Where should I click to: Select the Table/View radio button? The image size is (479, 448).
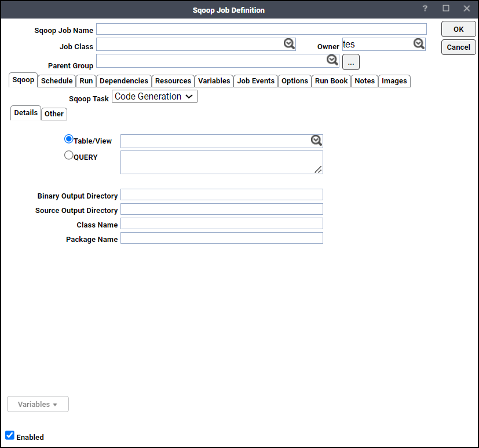click(x=69, y=139)
